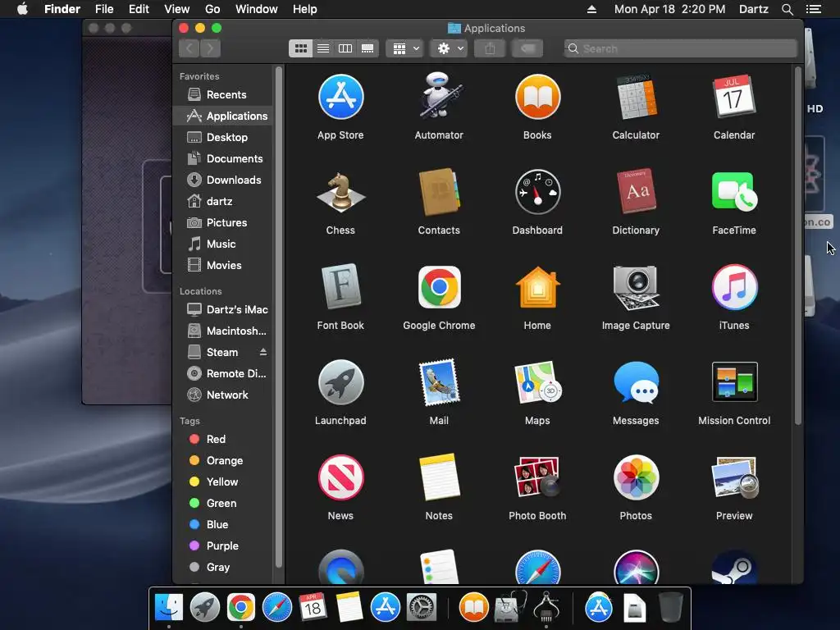This screenshot has height=630, width=840.
Task: Open the Help menu
Action: click(x=305, y=9)
